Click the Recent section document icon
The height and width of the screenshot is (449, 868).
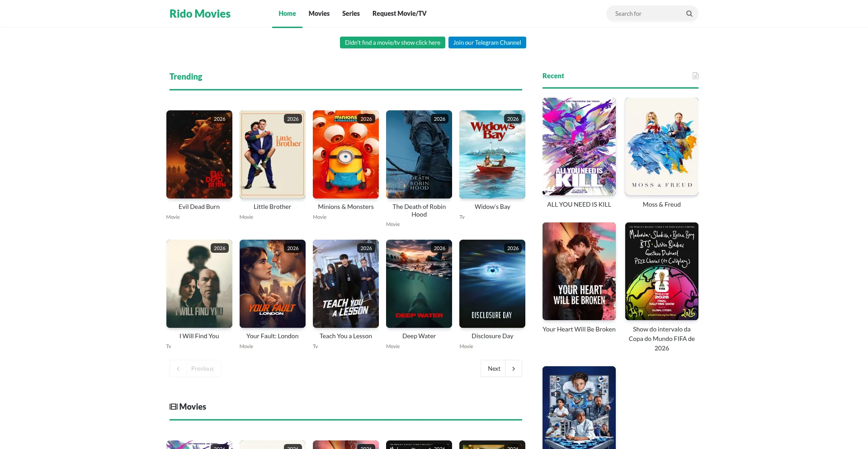coord(695,76)
